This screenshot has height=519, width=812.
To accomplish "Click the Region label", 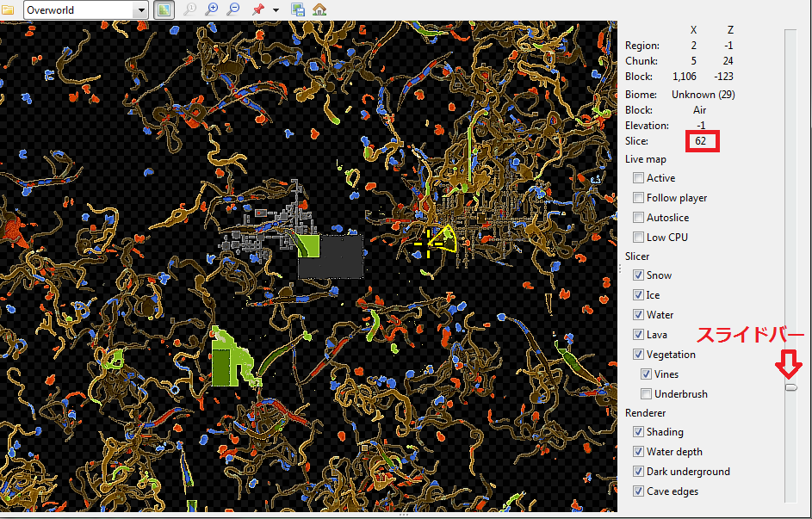I will click(642, 46).
